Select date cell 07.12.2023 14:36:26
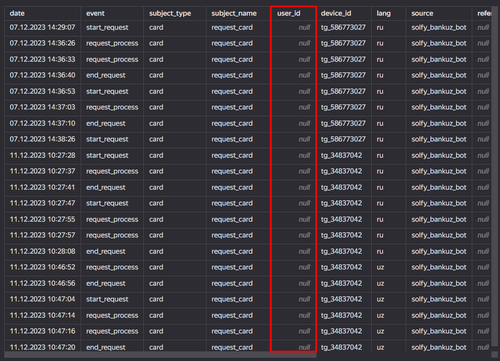 click(x=42, y=43)
